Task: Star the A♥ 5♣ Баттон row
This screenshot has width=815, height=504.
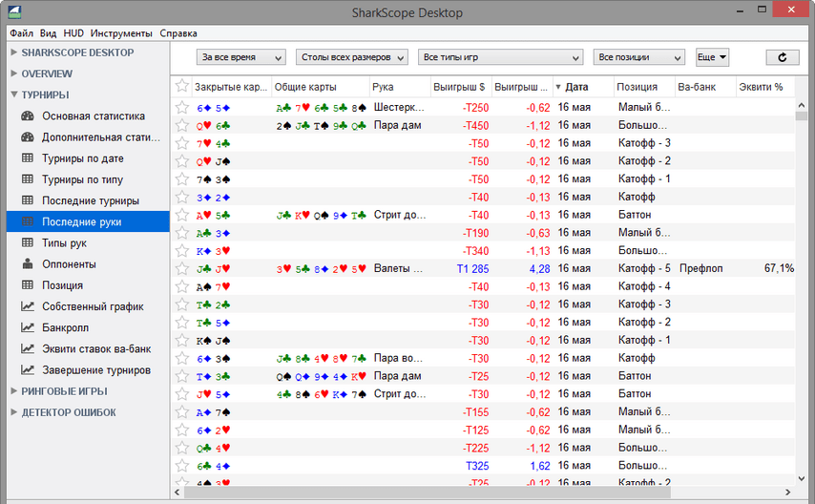Action: [181, 215]
